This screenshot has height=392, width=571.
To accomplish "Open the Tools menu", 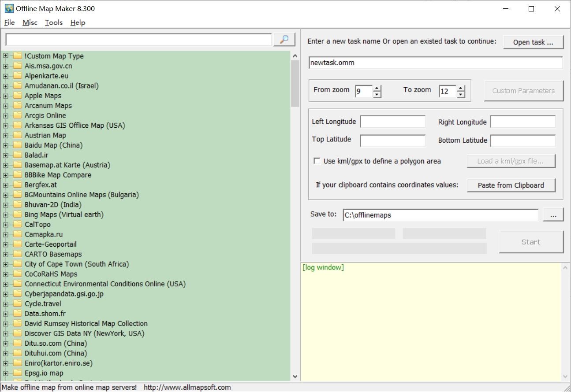I will pyautogui.click(x=54, y=22).
